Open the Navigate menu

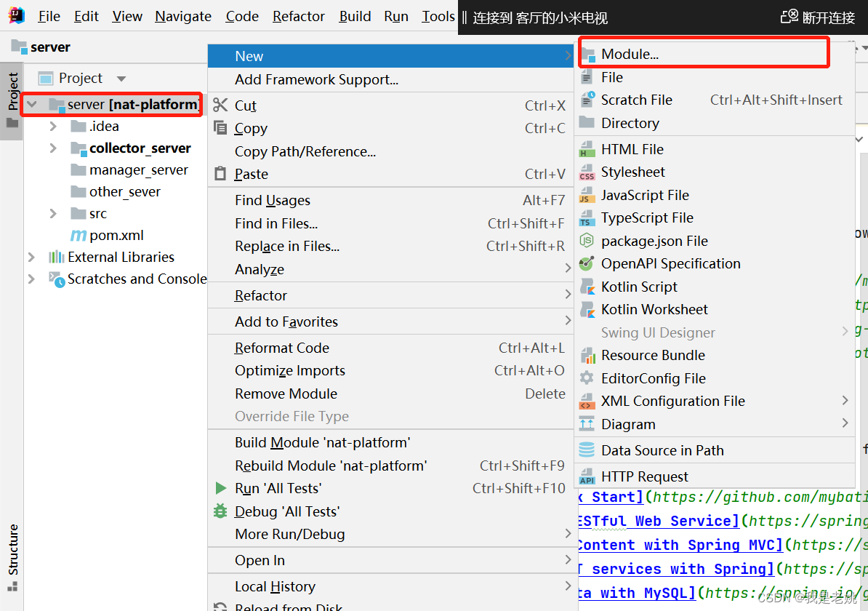[x=182, y=16]
